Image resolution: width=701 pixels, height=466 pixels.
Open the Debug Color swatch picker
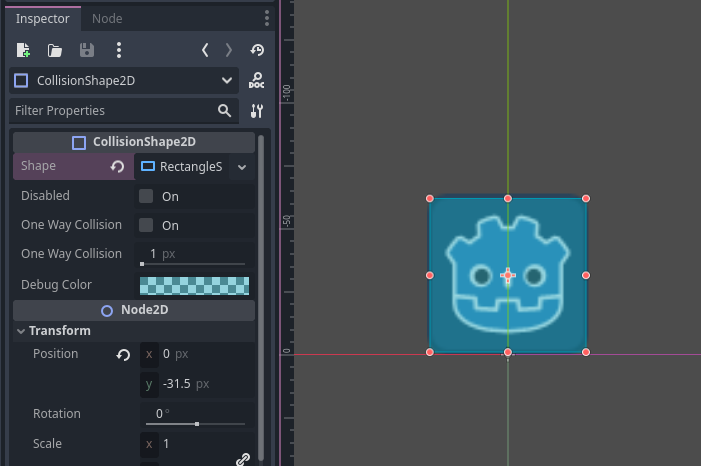(194, 286)
